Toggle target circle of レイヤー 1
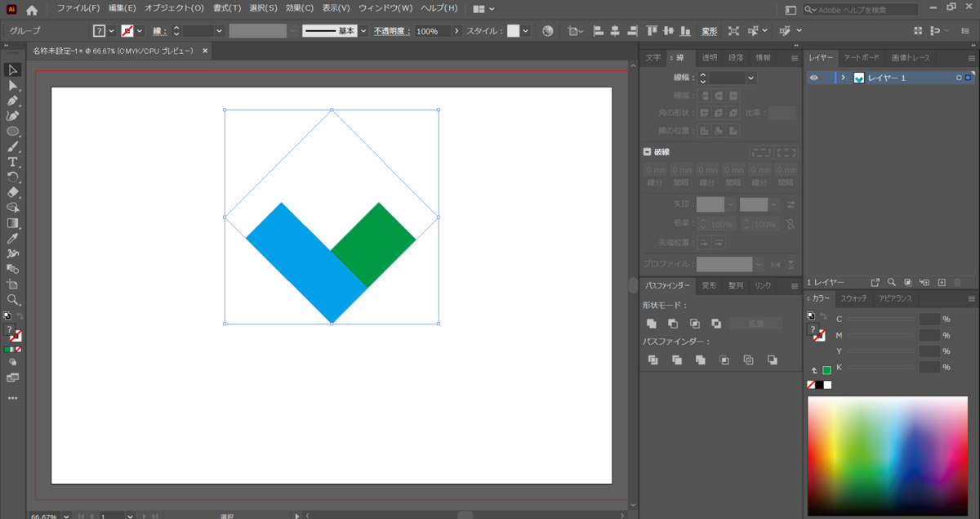Viewport: 980px width, 519px height. pos(959,78)
